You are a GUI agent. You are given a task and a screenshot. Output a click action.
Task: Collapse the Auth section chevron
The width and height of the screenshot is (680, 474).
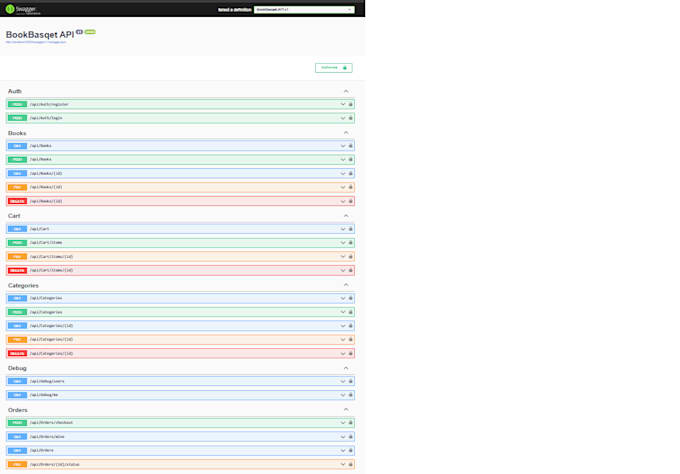click(x=346, y=91)
